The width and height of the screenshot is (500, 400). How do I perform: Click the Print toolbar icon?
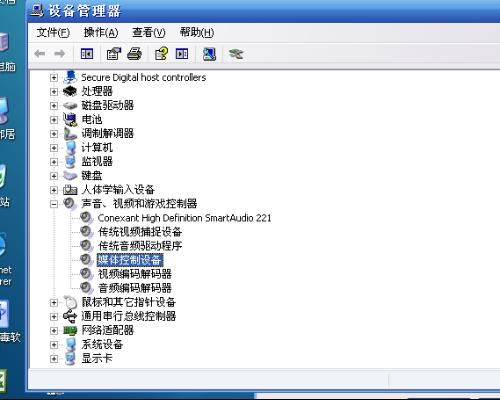[x=135, y=54]
